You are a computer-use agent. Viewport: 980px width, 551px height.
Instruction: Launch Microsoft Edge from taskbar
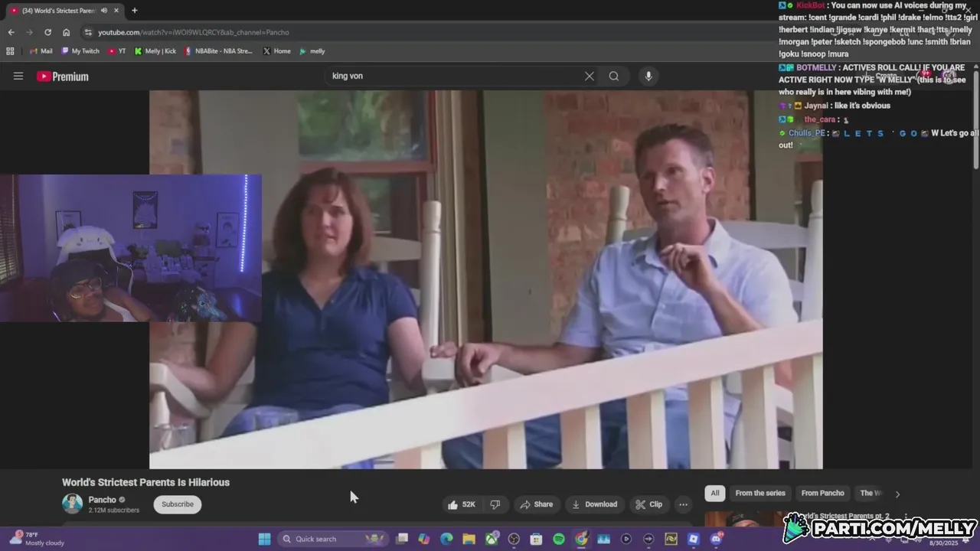[x=446, y=539]
